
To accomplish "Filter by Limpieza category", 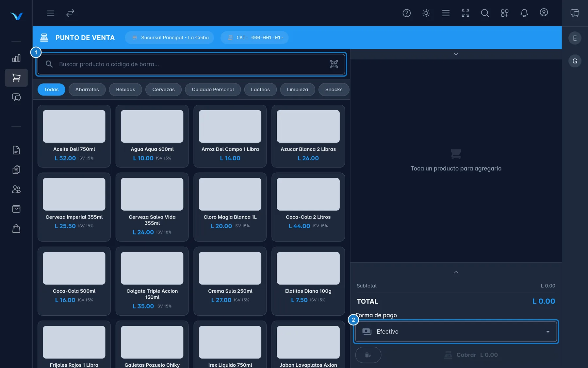I will [298, 90].
